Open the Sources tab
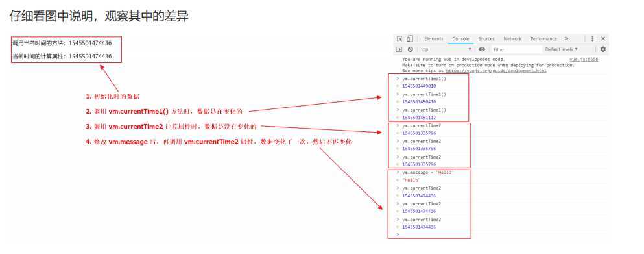644x254 pixels. coord(486,39)
